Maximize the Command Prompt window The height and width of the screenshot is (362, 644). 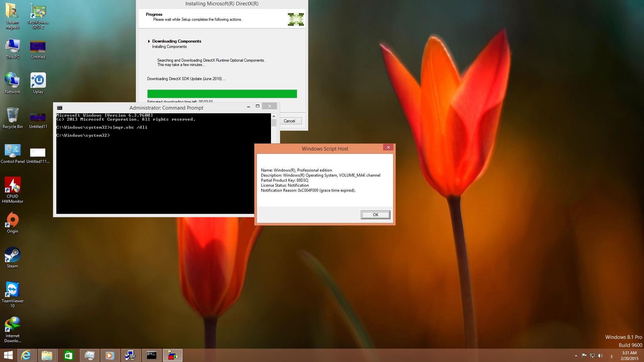tap(258, 106)
